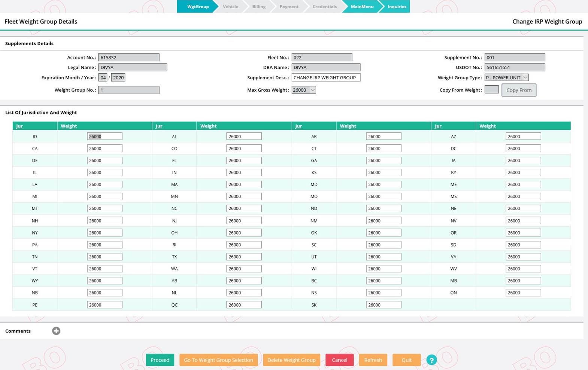588x370 pixels.
Task: Click the help question mark icon
Action: [431, 360]
